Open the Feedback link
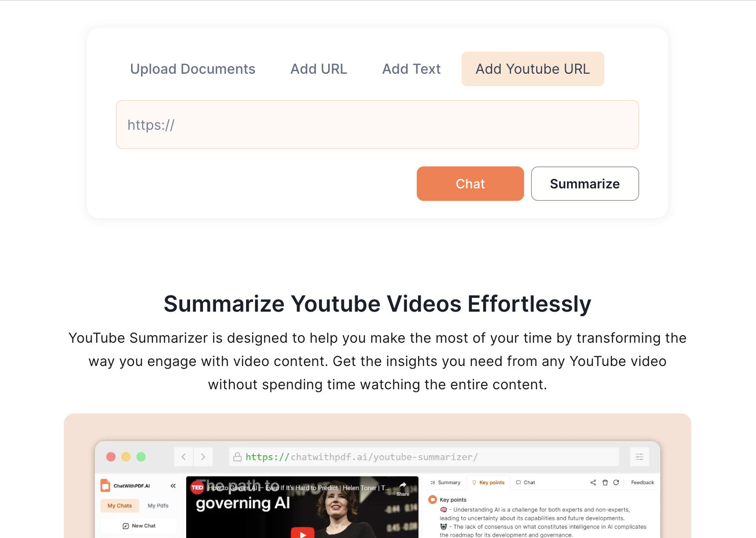The width and height of the screenshot is (756, 538). 642,483
